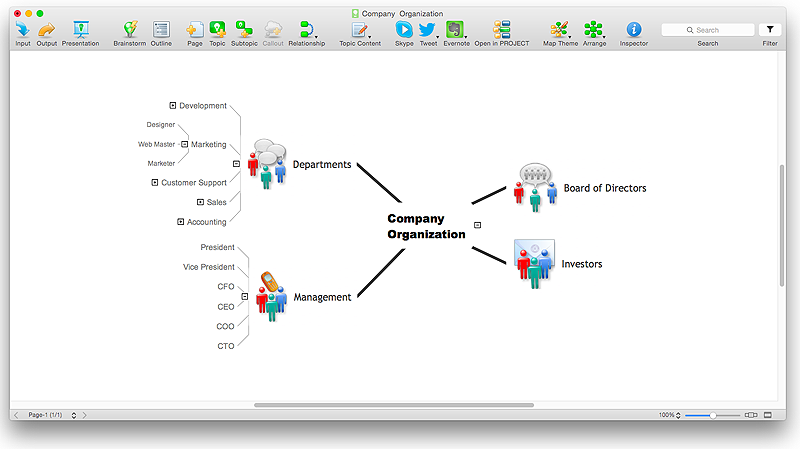Select the Vice President subtopic
The image size is (800, 449).
coord(209,267)
